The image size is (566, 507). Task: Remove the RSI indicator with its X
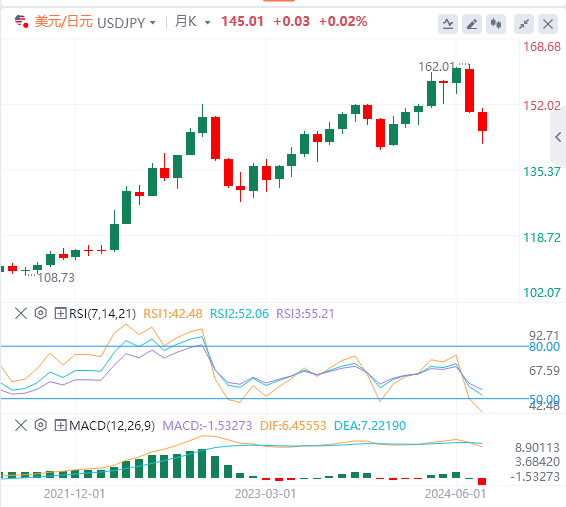21,313
